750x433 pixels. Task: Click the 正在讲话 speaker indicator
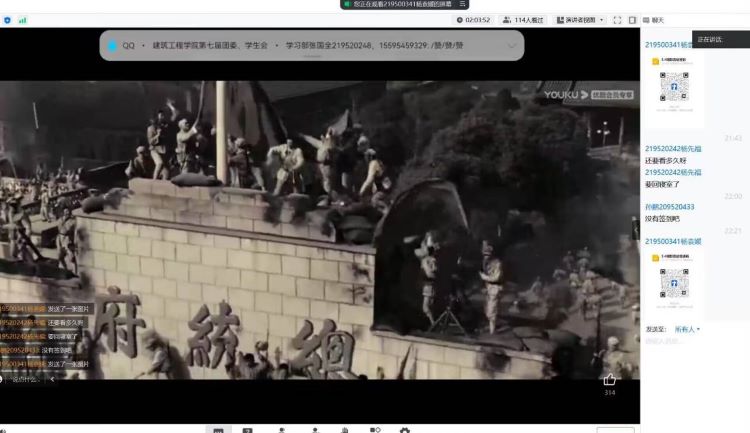click(721, 39)
